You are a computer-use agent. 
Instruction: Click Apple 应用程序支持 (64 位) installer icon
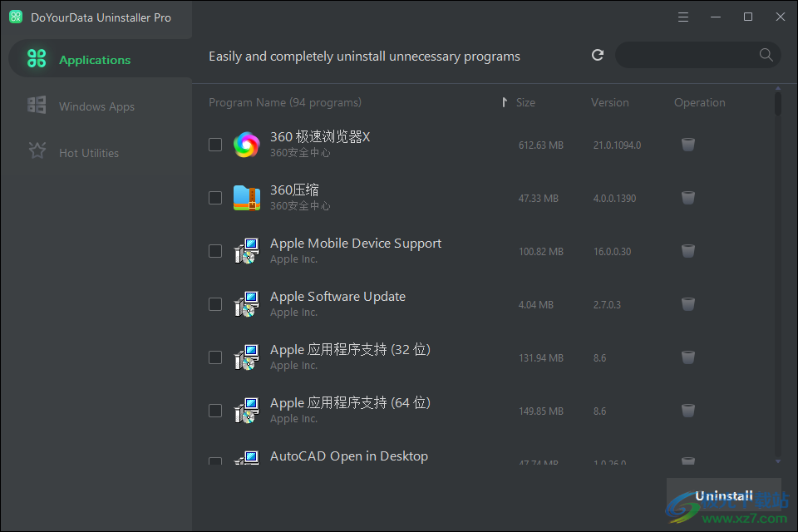coord(247,411)
